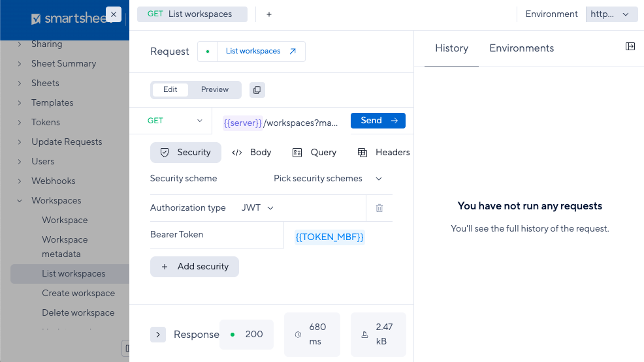The height and width of the screenshot is (362, 644).
Task: Switch to Preview mode
Action: click(215, 90)
